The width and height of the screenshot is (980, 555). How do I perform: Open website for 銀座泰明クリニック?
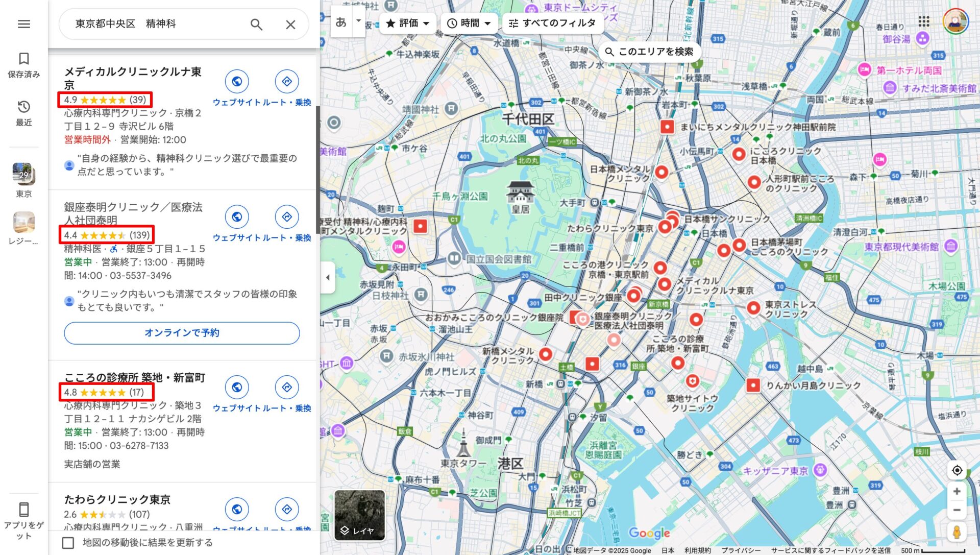tap(237, 216)
